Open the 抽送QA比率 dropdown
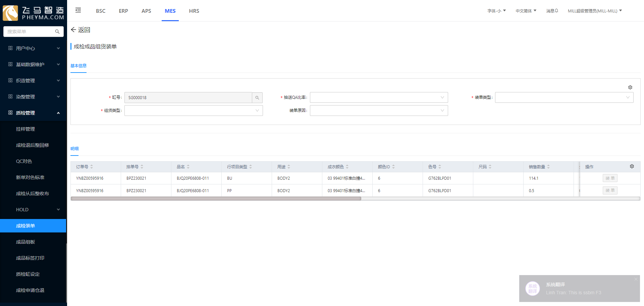644x306 pixels. pos(379,98)
